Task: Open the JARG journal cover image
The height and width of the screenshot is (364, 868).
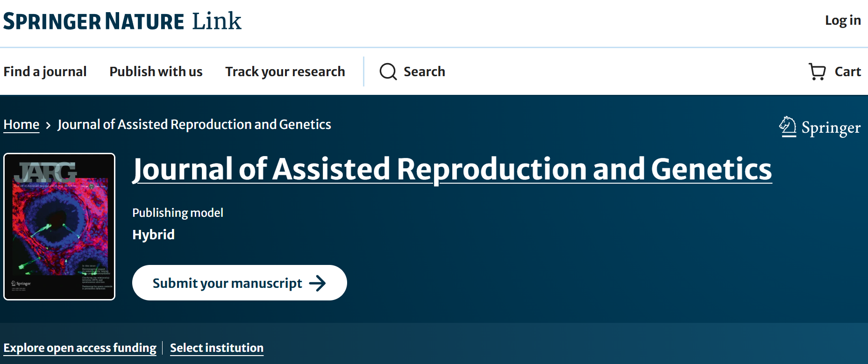Action: [x=59, y=227]
